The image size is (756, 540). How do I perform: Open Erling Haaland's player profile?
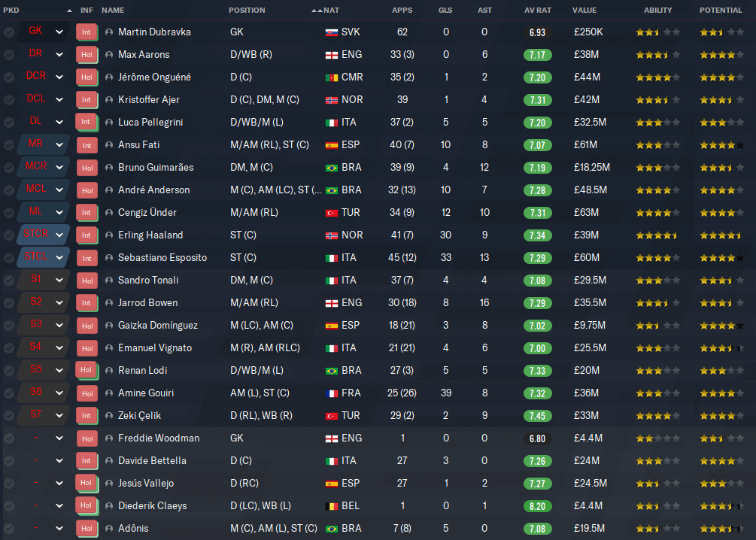(x=150, y=235)
